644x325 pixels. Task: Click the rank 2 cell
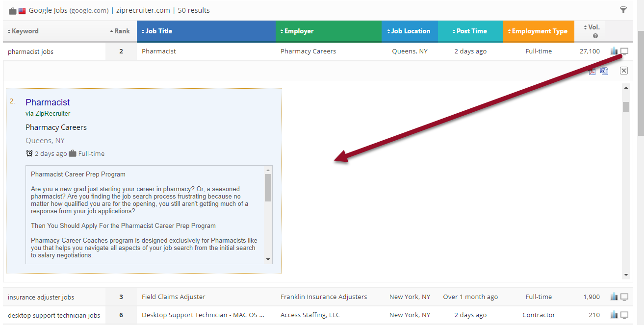(x=121, y=51)
